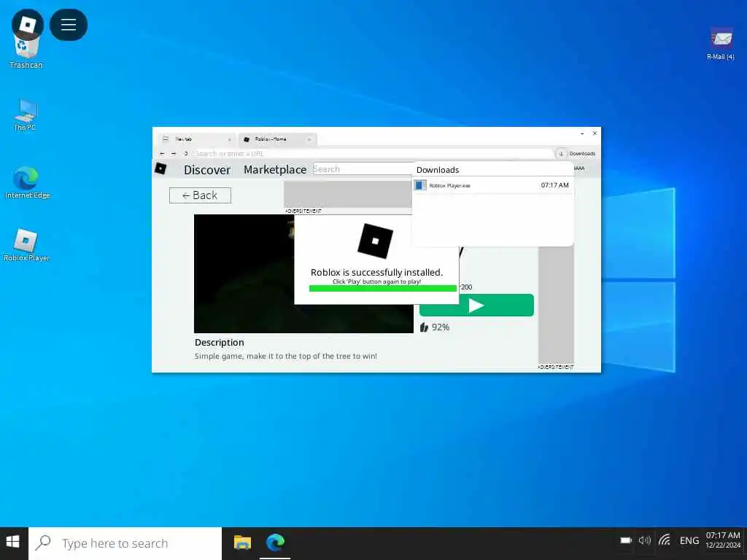Viewport: 747px width, 560px height.
Task: Click the 92% rating text
Action: tap(441, 327)
